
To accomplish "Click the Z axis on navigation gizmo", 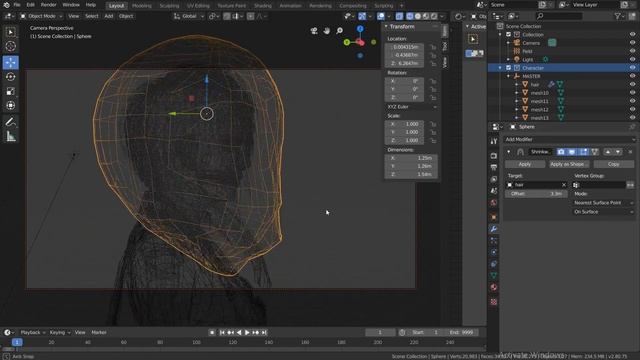I will click(360, 29).
